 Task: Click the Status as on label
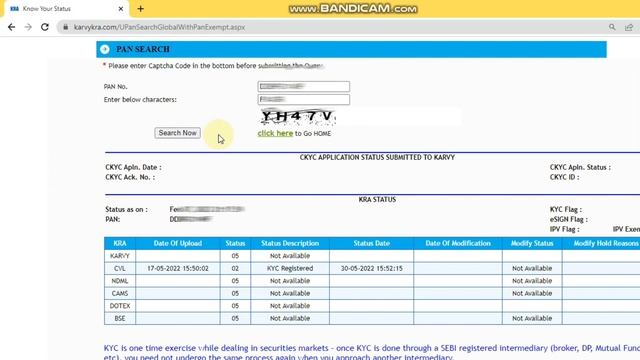click(x=126, y=209)
